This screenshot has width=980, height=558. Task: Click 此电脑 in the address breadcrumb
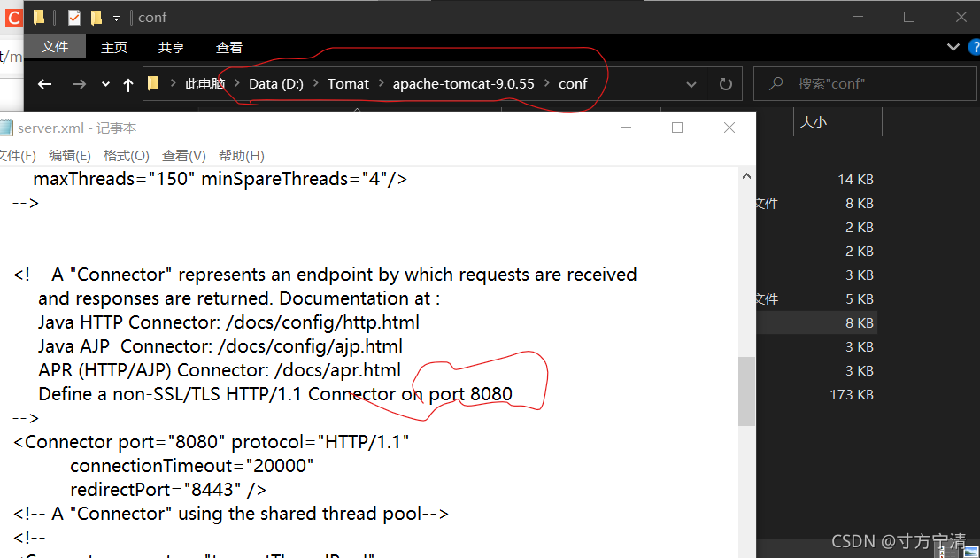pos(205,84)
